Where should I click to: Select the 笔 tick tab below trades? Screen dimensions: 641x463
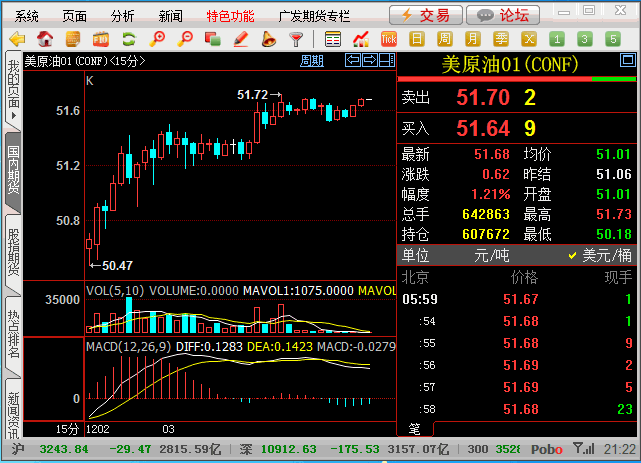[x=414, y=429]
